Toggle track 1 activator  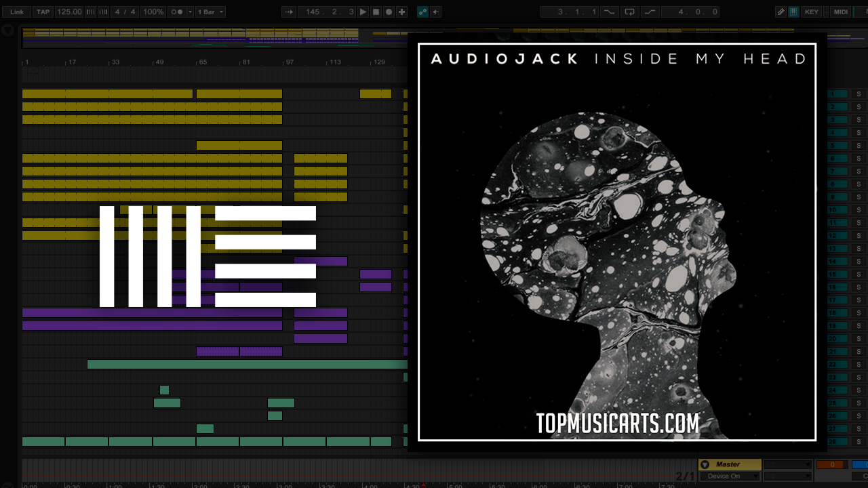pos(838,94)
